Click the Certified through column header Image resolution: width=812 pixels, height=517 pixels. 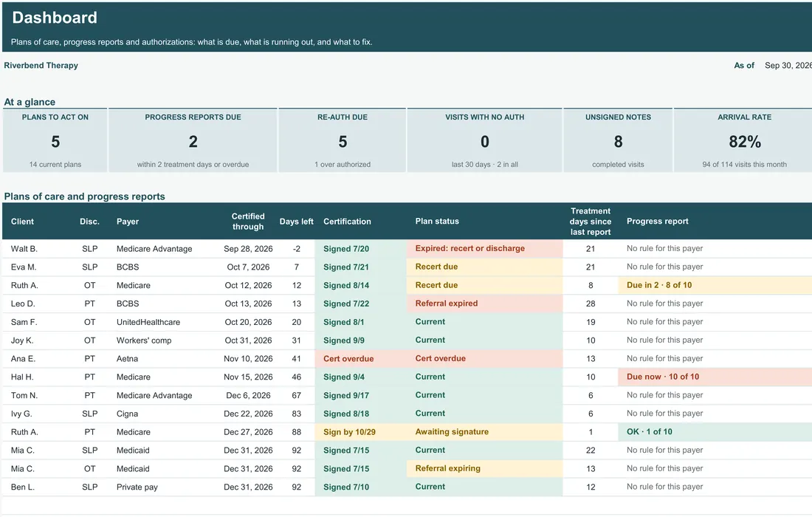pos(248,221)
